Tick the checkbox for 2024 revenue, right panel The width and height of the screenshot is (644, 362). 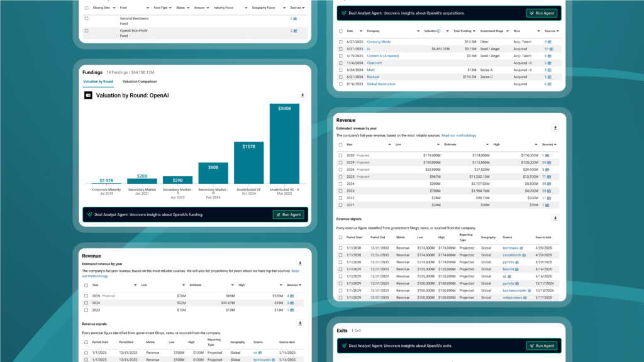[340, 184]
